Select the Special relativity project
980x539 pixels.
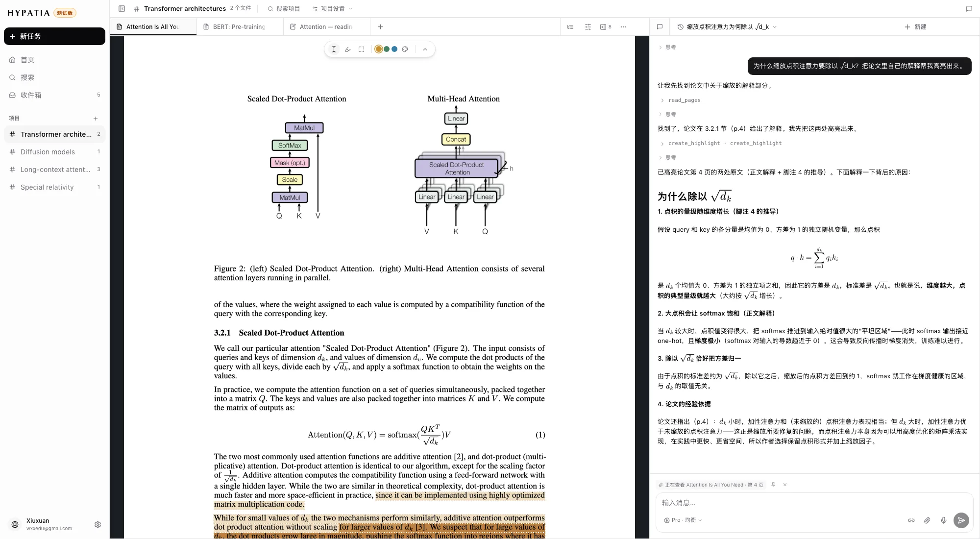point(54,187)
